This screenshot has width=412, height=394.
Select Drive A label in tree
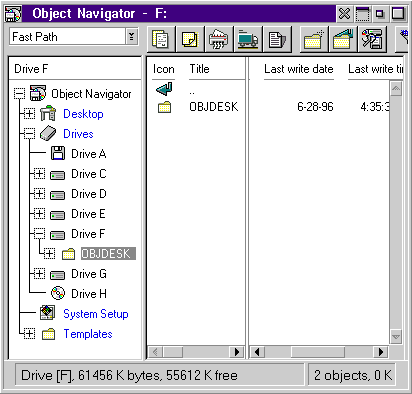point(89,154)
